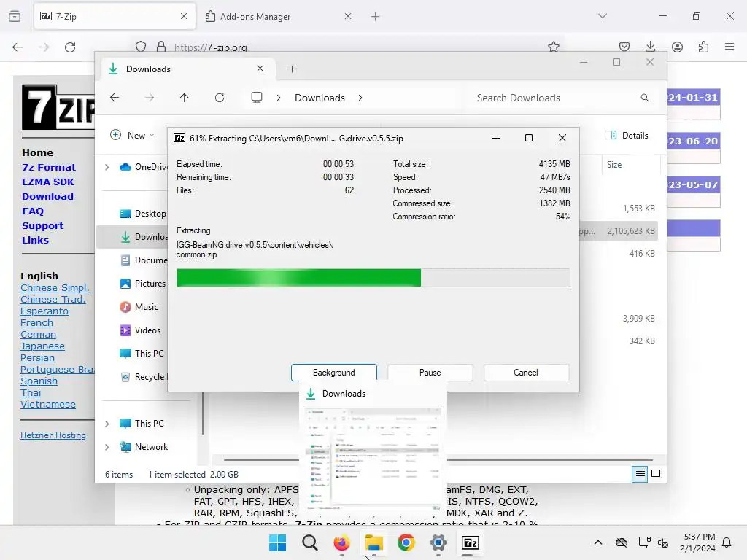Open Save to Pocket icon in Firefox

624,47
